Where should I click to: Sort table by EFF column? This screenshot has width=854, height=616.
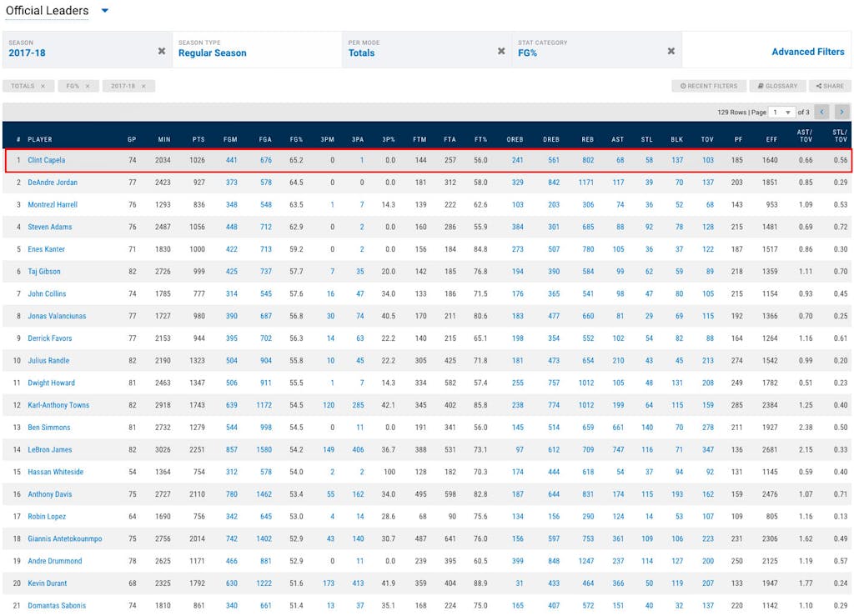771,139
